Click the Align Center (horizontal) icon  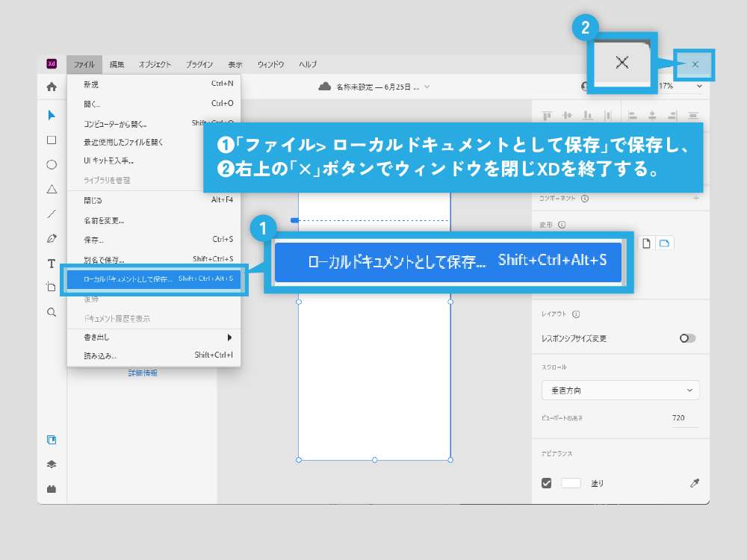point(652,115)
